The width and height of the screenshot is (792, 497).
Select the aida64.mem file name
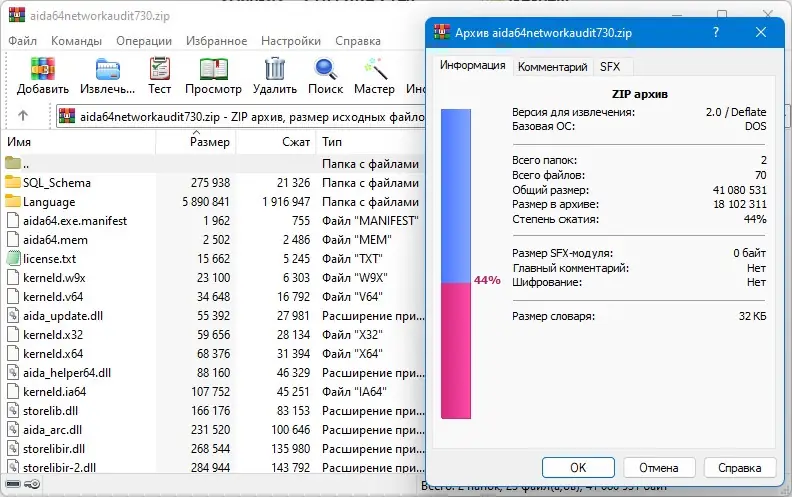pos(55,240)
